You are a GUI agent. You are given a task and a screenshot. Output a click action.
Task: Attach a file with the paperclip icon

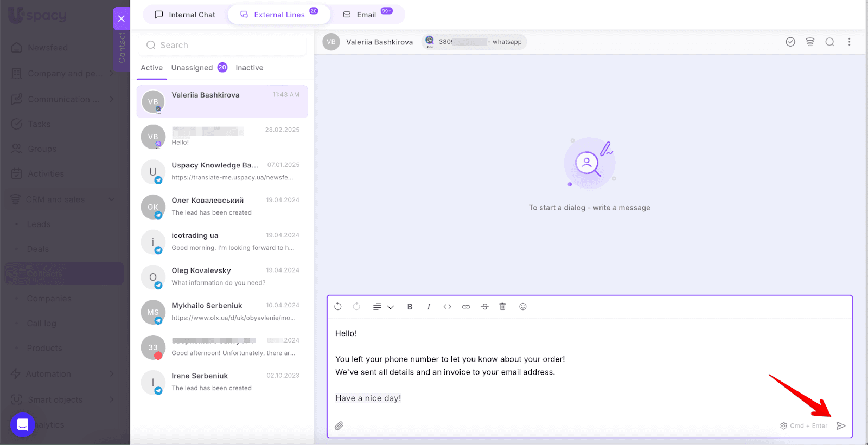(339, 426)
